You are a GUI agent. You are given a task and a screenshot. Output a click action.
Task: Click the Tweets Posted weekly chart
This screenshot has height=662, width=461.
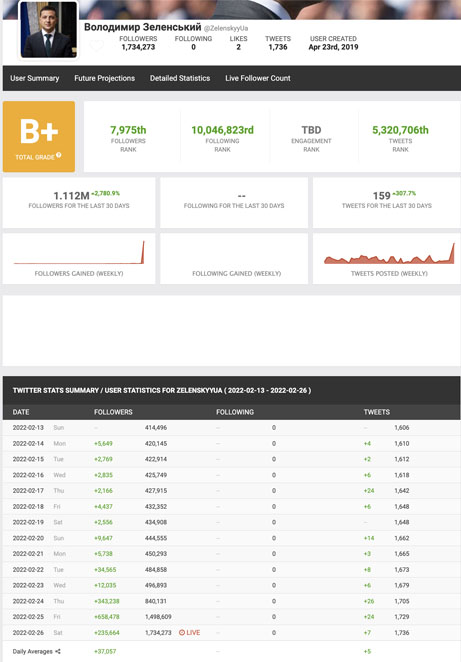tap(389, 253)
